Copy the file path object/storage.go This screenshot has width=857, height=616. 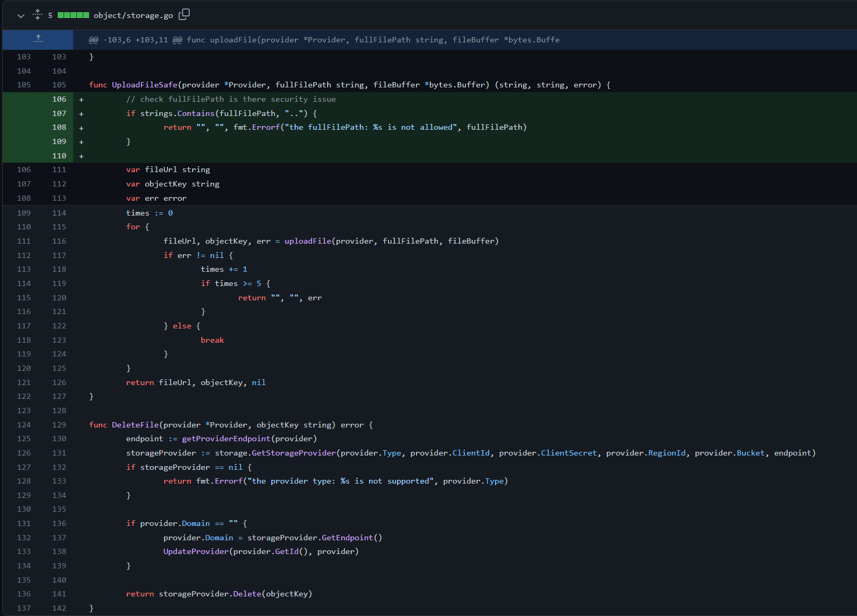pyautogui.click(x=183, y=15)
